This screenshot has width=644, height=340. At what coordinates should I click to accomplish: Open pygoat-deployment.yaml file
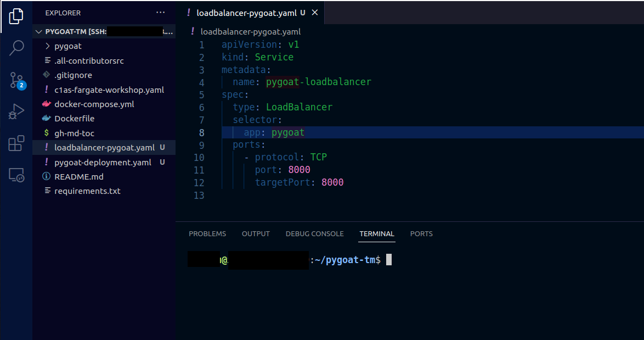(x=103, y=163)
